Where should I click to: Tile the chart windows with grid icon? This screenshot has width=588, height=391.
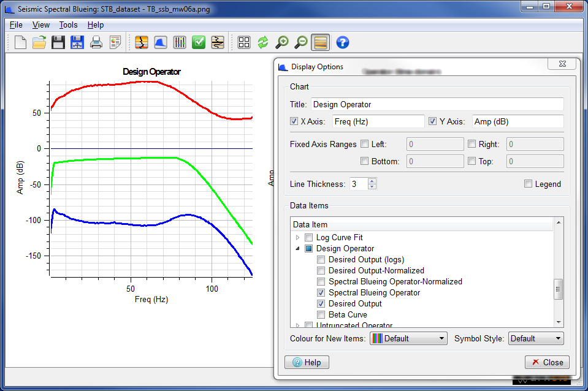pyautogui.click(x=244, y=42)
